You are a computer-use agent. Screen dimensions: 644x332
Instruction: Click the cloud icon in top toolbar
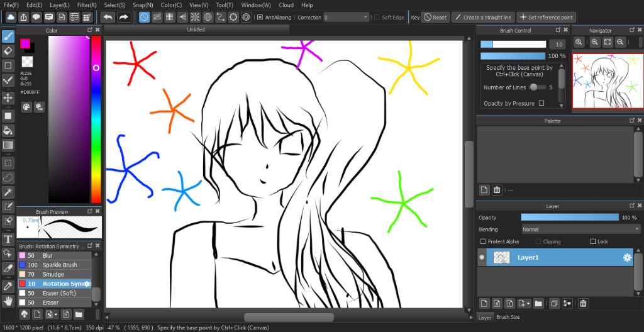(x=11, y=17)
